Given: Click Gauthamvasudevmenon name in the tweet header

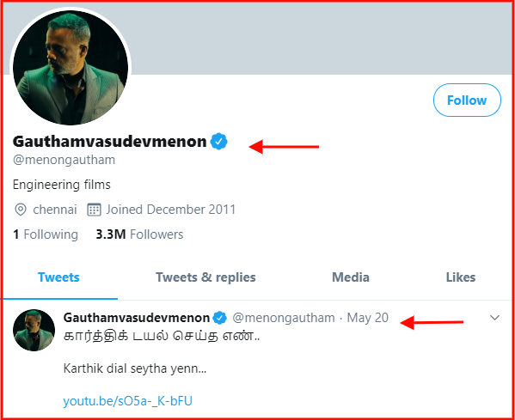Looking at the screenshot, I should click(x=137, y=318).
